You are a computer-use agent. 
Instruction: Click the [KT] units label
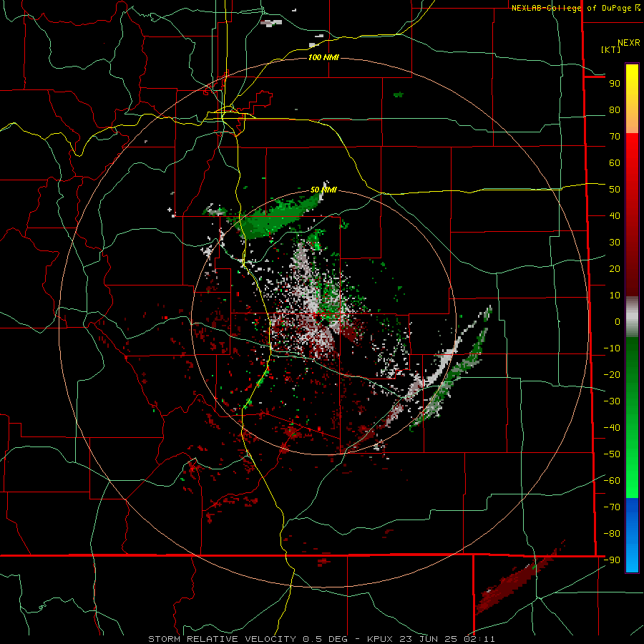point(610,49)
